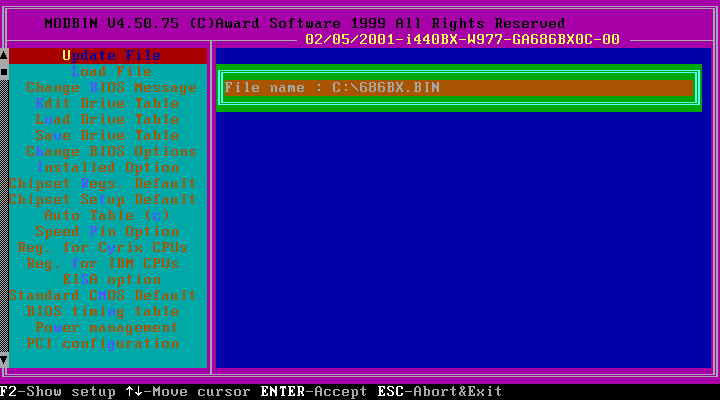Choose Save Drive Table item

pos(107,135)
